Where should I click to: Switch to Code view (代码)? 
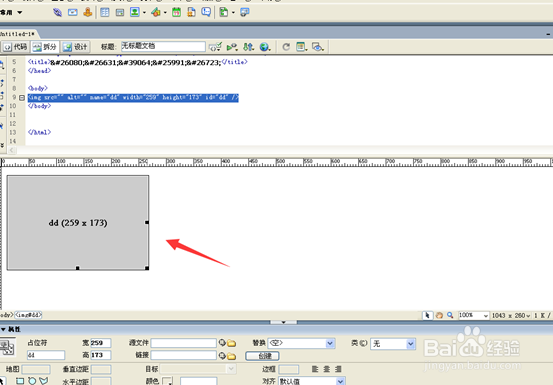pos(16,47)
